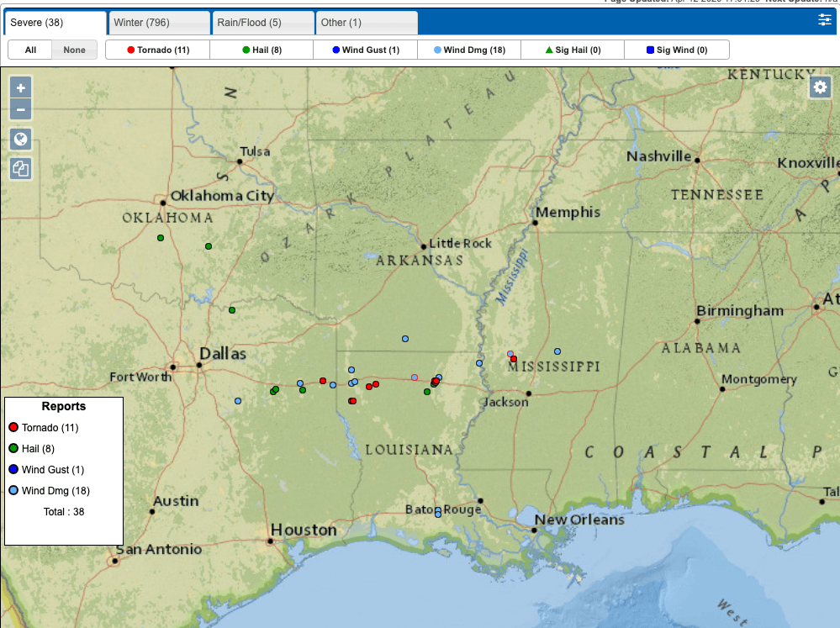Enable the Sig Hail (0) filter
The height and width of the screenshot is (628, 840).
point(573,50)
